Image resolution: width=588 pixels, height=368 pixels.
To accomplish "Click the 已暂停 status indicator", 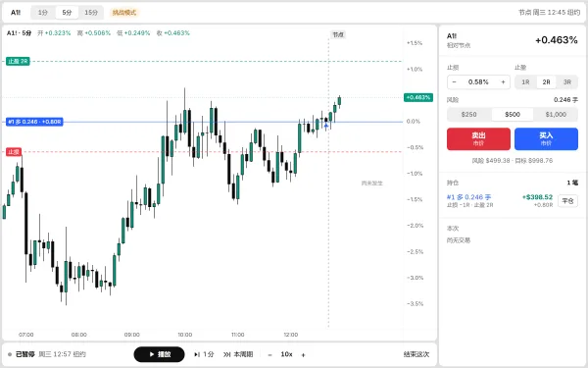I will (x=22, y=354).
